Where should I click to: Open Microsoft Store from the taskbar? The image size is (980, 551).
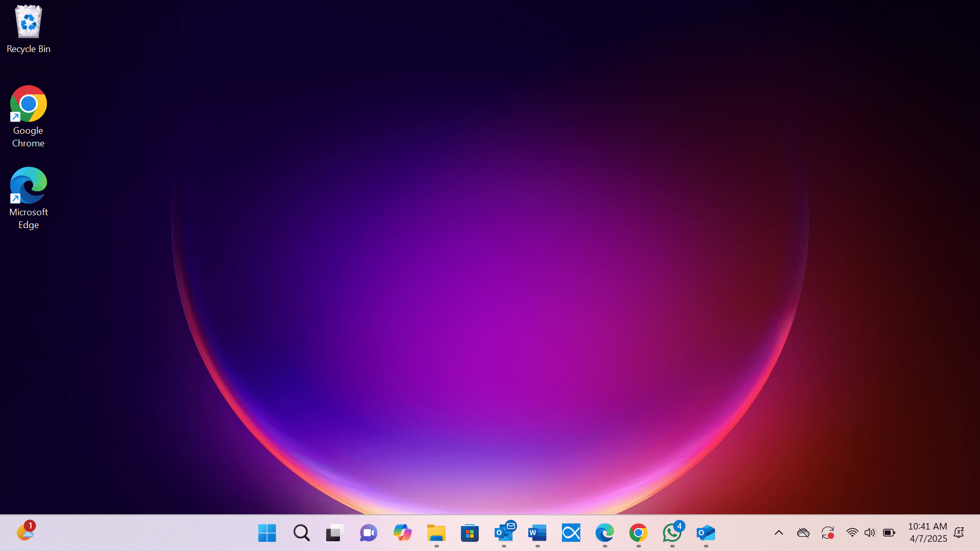click(x=470, y=533)
